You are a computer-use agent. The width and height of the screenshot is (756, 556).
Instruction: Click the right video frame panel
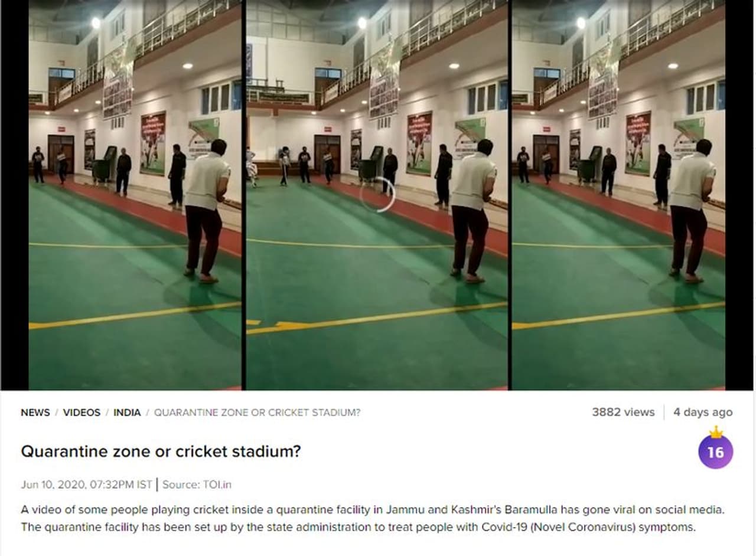(618, 195)
